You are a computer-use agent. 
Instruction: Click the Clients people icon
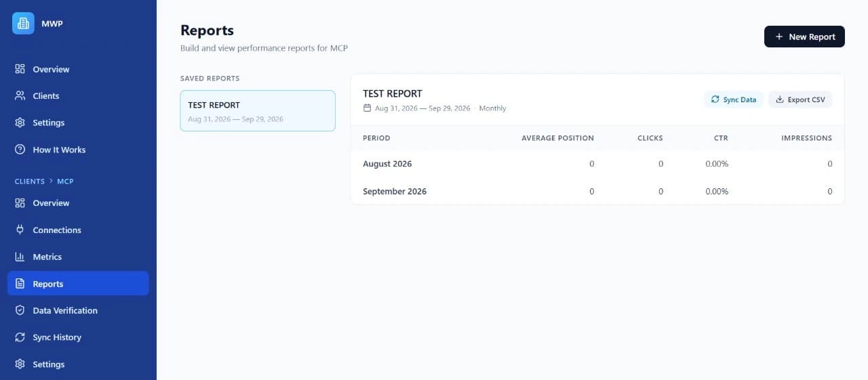point(20,96)
